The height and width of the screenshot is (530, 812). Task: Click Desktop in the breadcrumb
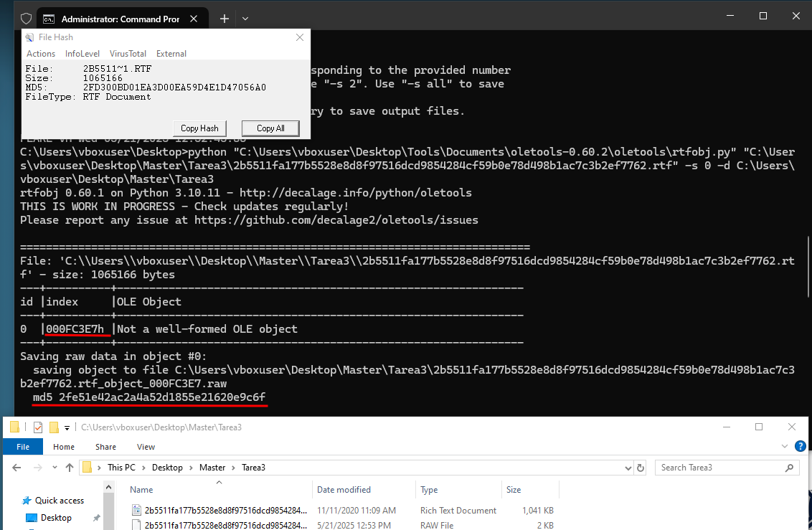[167, 468]
